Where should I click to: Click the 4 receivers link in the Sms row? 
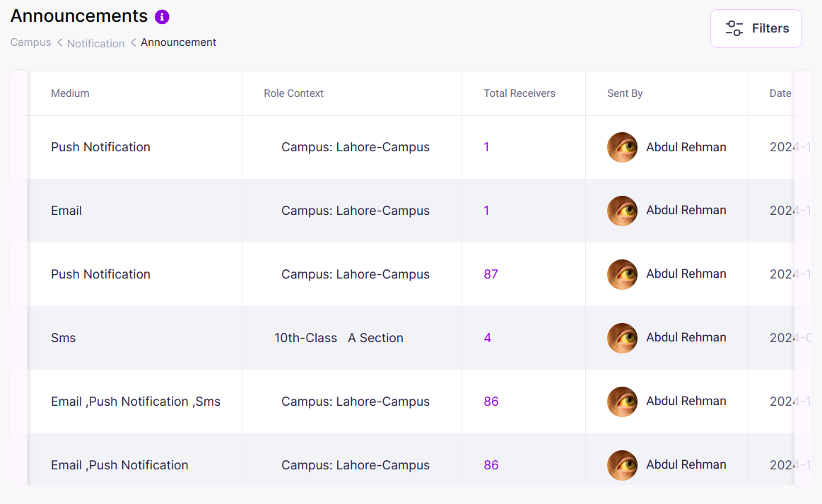pyautogui.click(x=487, y=338)
